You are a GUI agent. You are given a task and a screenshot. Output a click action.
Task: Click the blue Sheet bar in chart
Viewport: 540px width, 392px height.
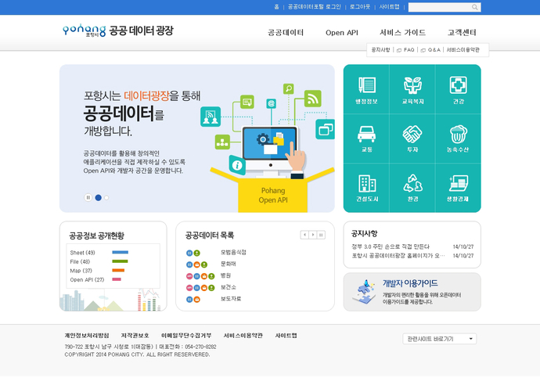point(120,253)
